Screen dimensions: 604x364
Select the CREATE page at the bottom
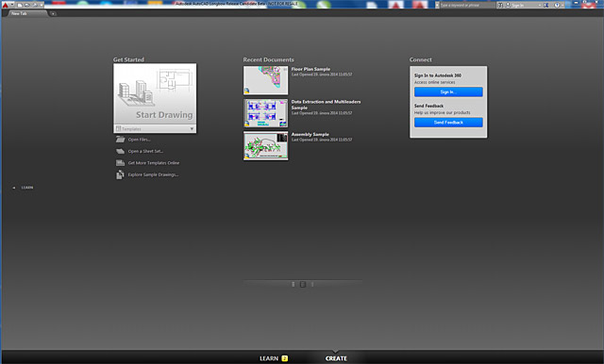(x=336, y=358)
